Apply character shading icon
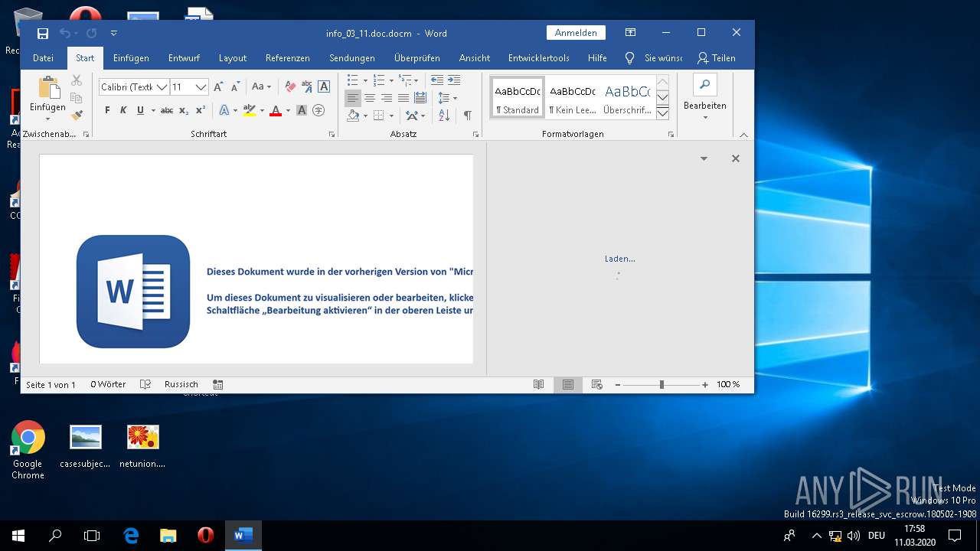The height and width of the screenshot is (551, 980). (302, 110)
